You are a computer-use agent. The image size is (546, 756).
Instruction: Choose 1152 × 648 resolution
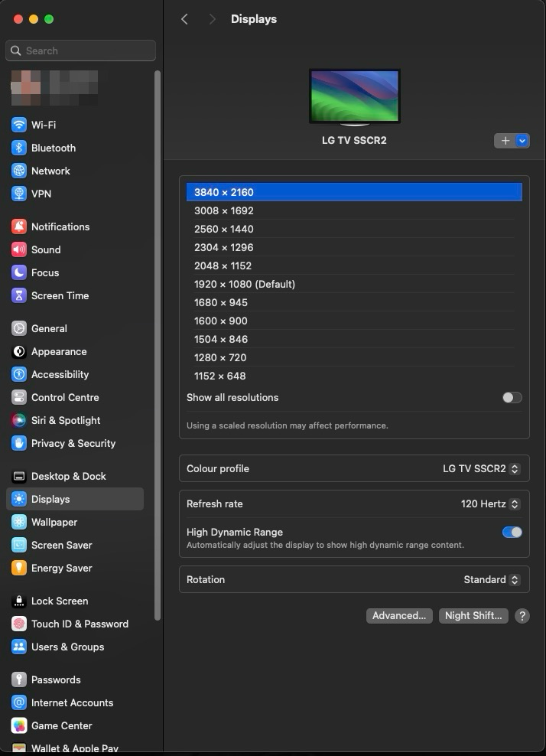pyautogui.click(x=354, y=376)
